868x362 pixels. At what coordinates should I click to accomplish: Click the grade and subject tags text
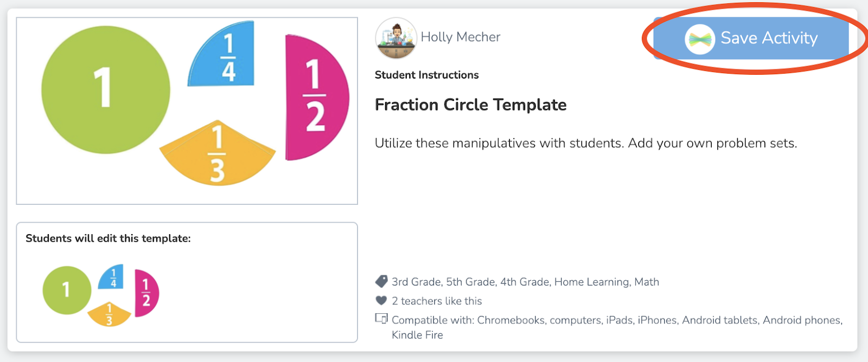pyautogui.click(x=525, y=282)
